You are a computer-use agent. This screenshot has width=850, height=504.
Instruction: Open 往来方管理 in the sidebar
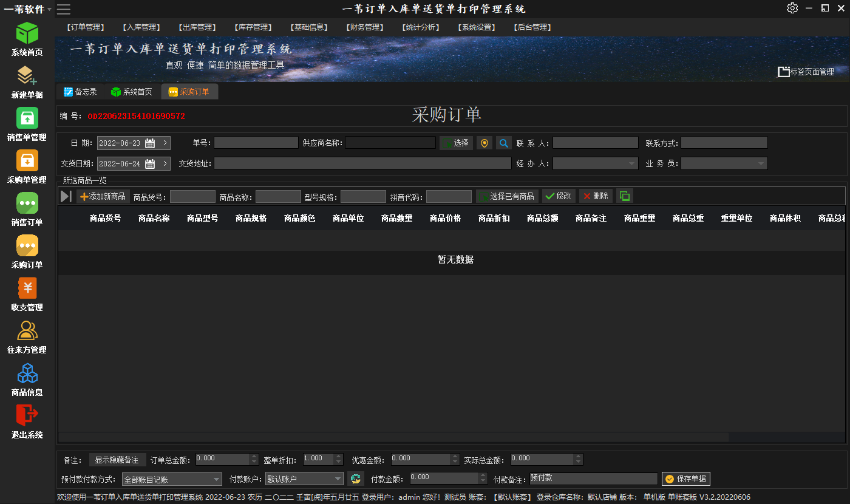(27, 337)
